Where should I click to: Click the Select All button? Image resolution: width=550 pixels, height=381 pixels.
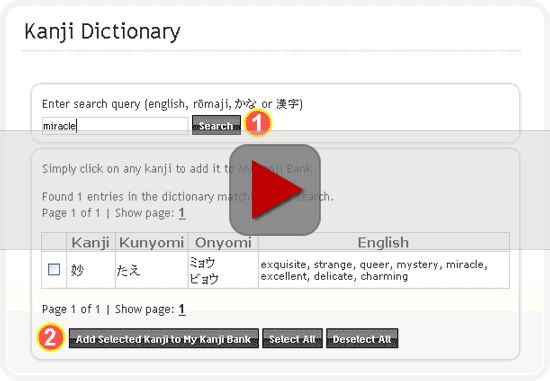coord(293,339)
